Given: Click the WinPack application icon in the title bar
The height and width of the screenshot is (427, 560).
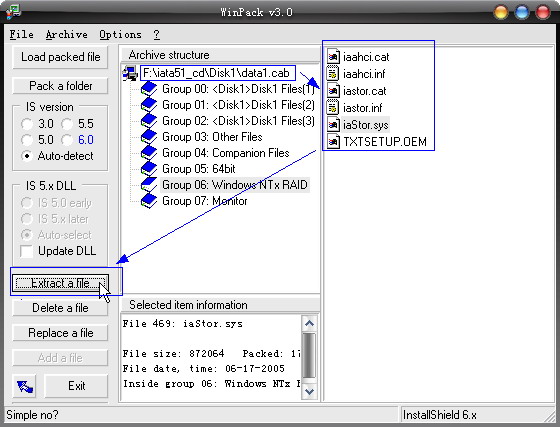Looking at the screenshot, I should coord(14,12).
